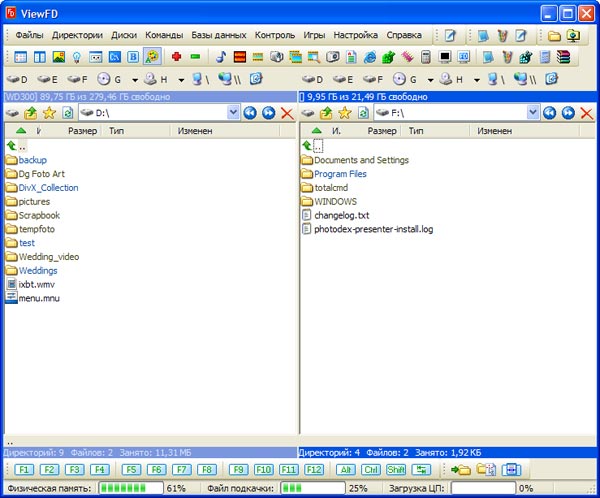This screenshot has height=498, width=600.
Task: Open drive F in right drive bar
Action: (x=373, y=79)
